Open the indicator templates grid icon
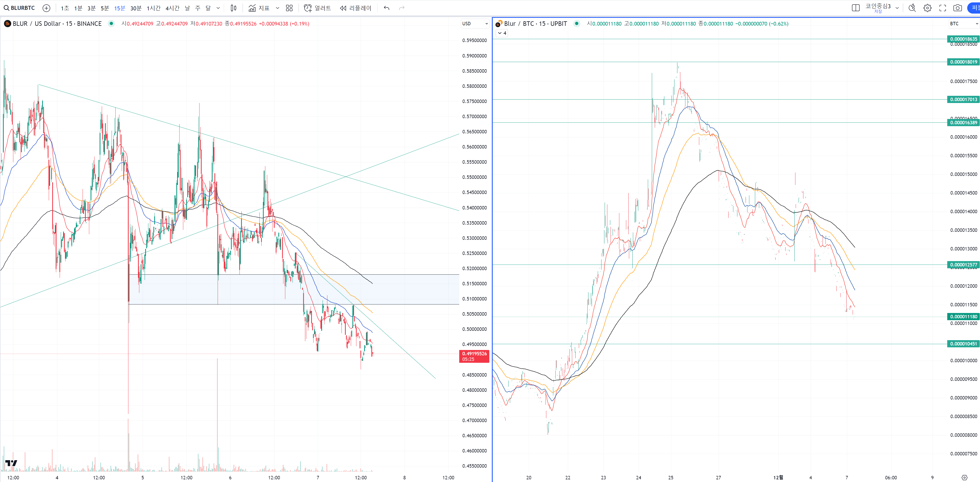Viewport: 980px width, 482px height. tap(289, 8)
